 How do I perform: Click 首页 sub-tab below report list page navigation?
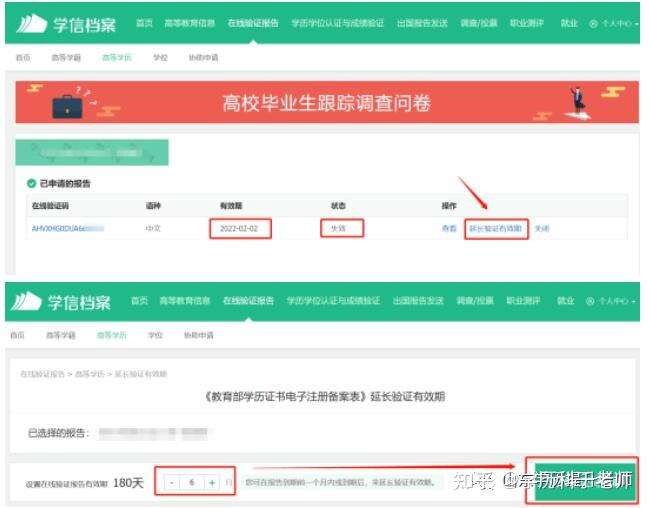pyautogui.click(x=23, y=57)
